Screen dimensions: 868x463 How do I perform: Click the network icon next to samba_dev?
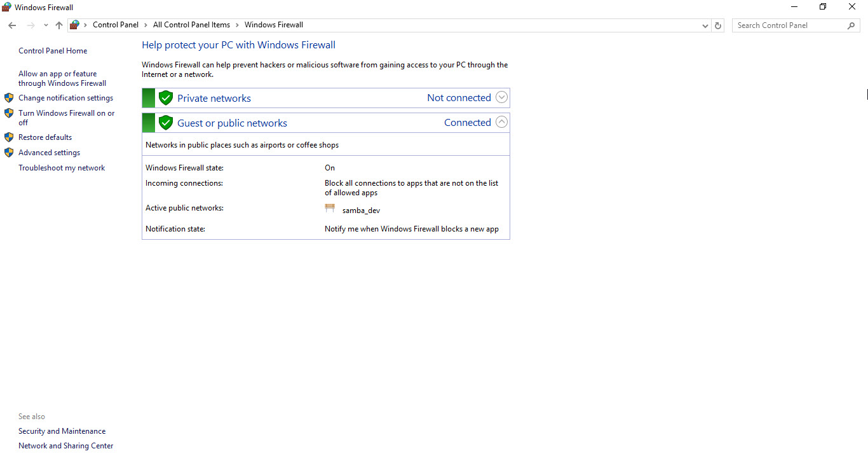[x=330, y=208]
